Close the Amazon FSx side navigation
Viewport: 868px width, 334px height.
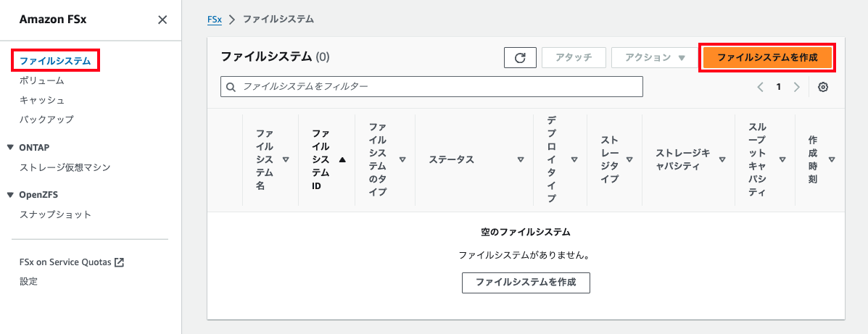point(162,20)
